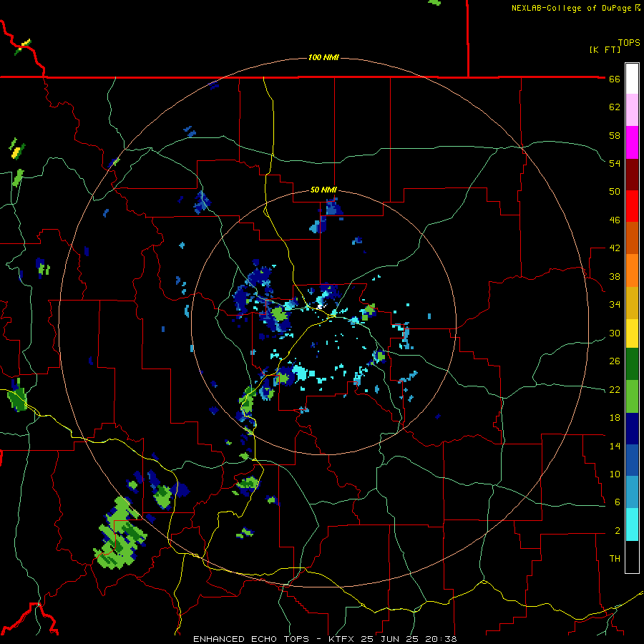This screenshot has height=644, width=644.
Task: Click the black TH threshold swatch
Action: pyautogui.click(x=632, y=557)
